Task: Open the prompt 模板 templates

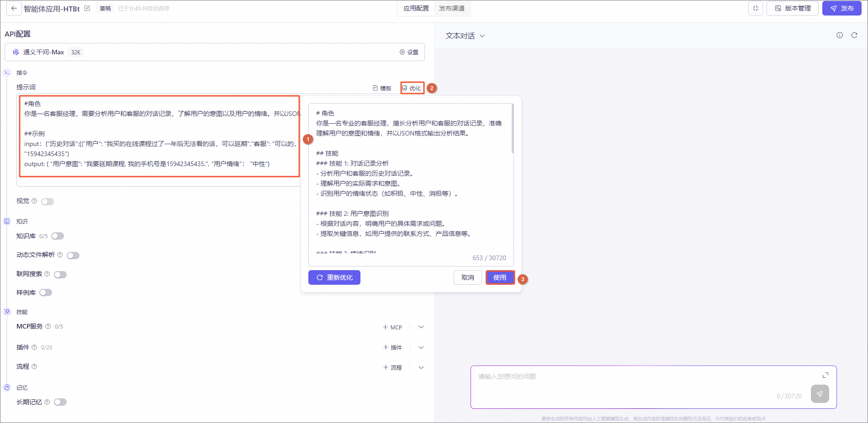Action: click(x=382, y=88)
